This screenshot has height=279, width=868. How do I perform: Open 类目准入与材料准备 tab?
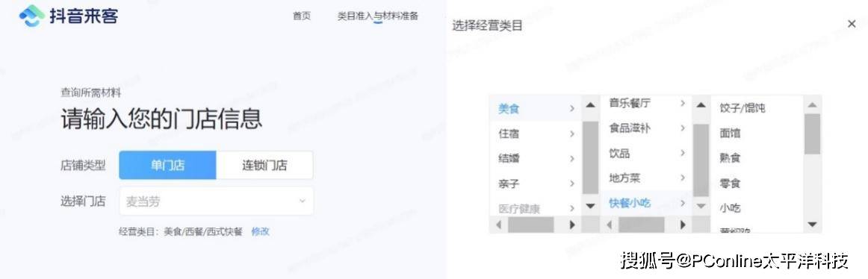click(377, 16)
